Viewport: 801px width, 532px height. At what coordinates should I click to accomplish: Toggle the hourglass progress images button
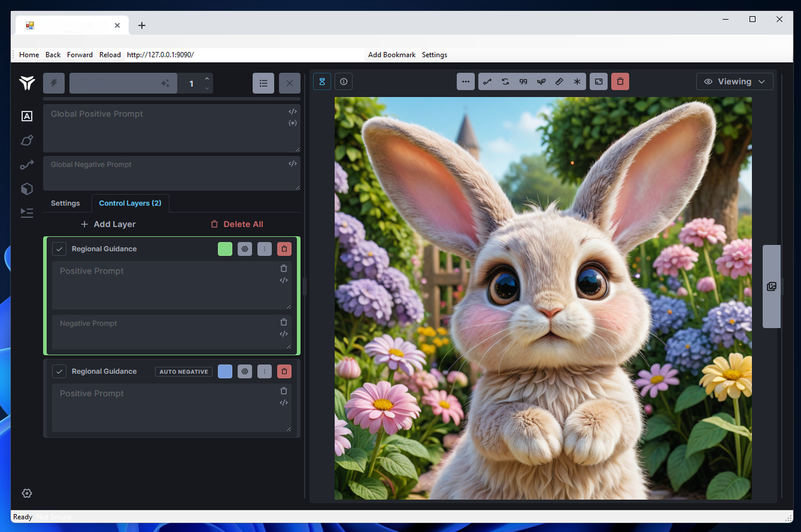coord(322,81)
